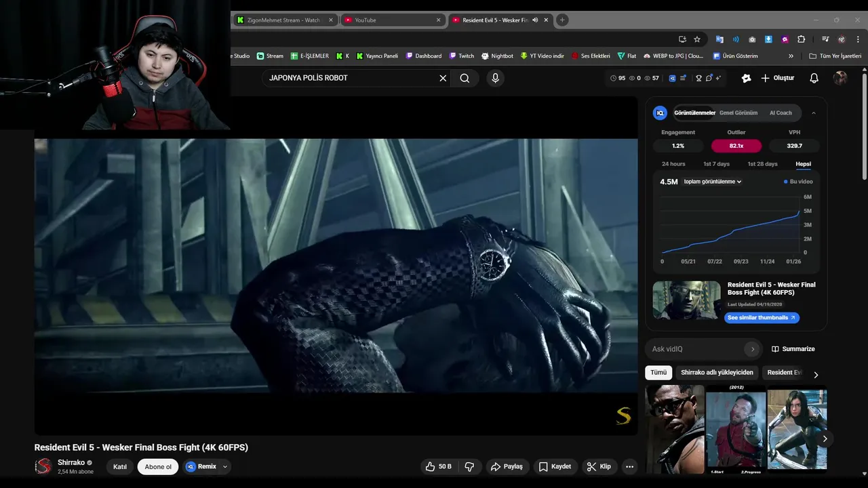Open Twitch bookmark
Image resolution: width=868 pixels, height=488 pixels.
pyautogui.click(x=461, y=56)
